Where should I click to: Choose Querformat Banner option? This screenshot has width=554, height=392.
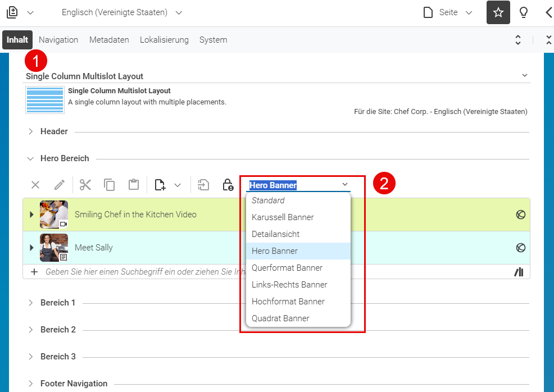(298, 268)
